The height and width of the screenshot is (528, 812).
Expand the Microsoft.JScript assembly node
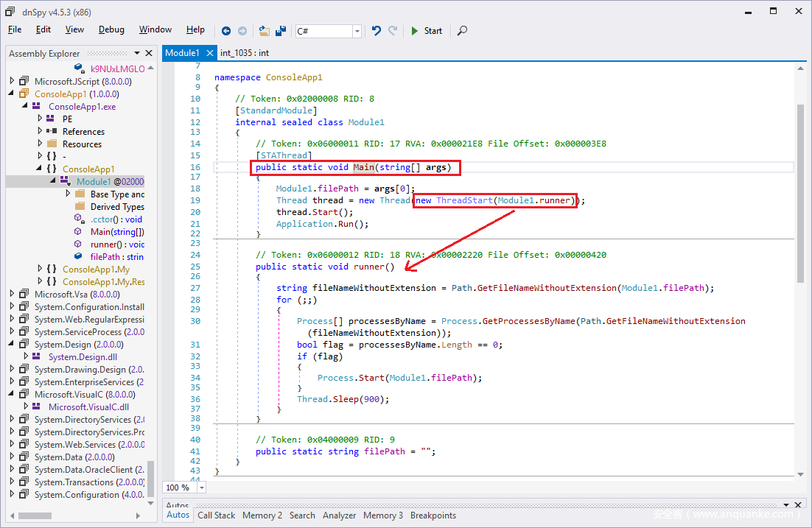[12, 82]
